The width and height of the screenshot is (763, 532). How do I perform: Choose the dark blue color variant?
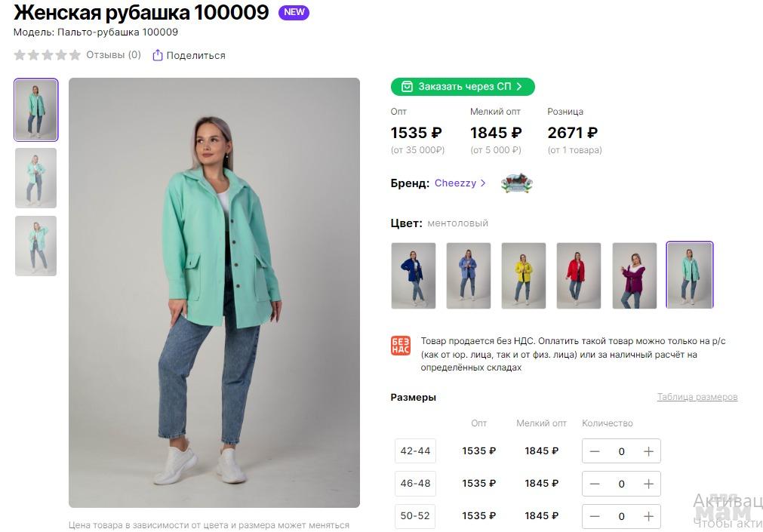point(414,275)
